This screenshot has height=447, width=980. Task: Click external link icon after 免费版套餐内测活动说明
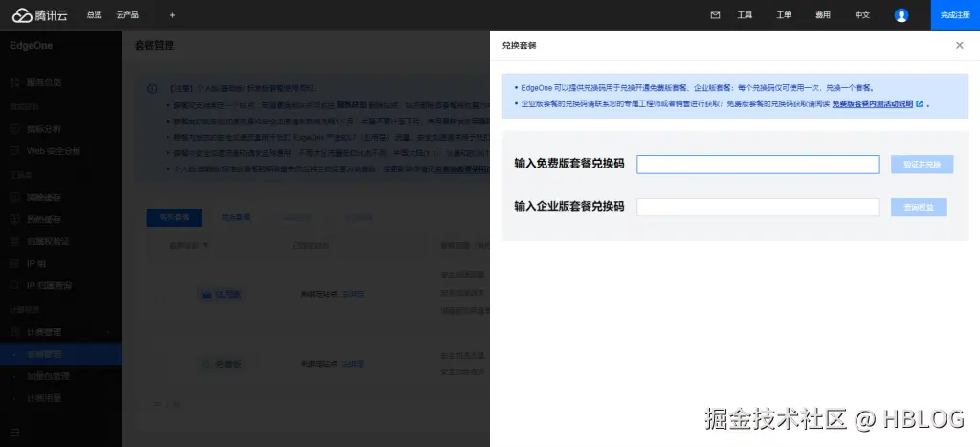point(919,103)
